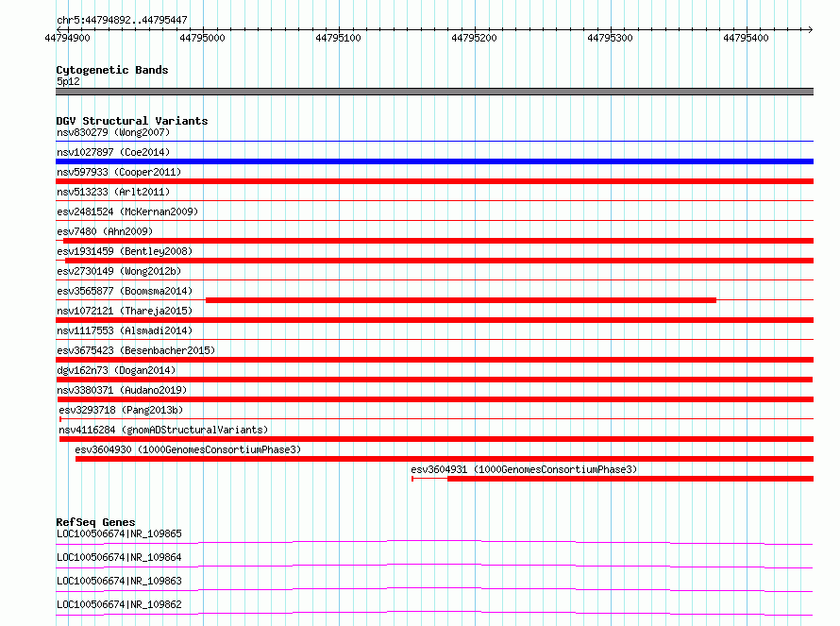Click the right arrow of the ruler
Viewport: 840px width, 626px height.
pyautogui.click(x=810, y=29)
